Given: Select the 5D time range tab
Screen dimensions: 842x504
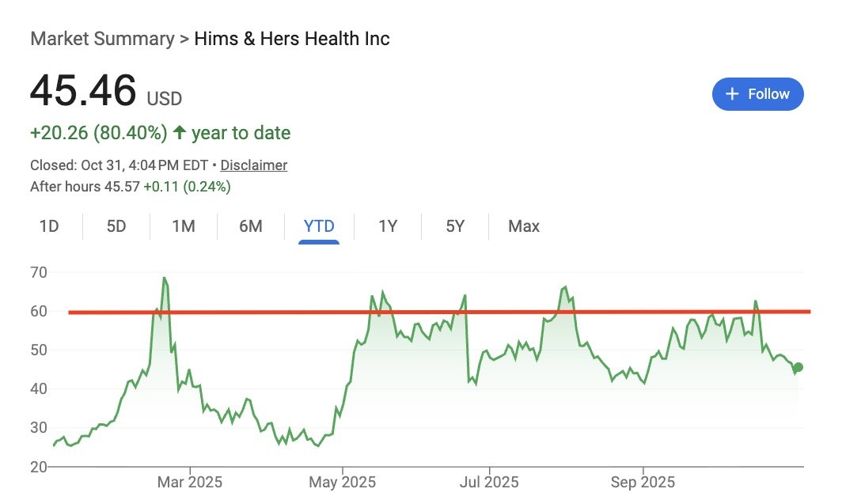Looking at the screenshot, I should click(x=116, y=226).
